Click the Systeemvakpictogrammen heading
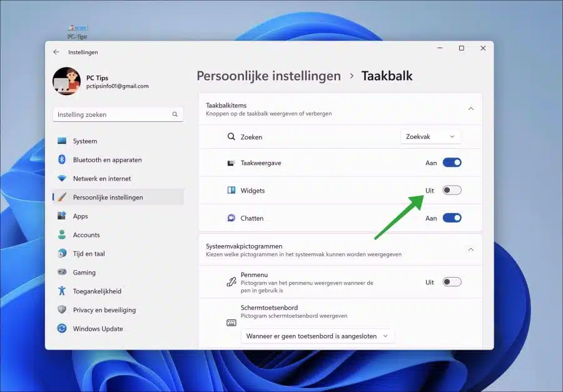563x392 pixels. (x=244, y=246)
